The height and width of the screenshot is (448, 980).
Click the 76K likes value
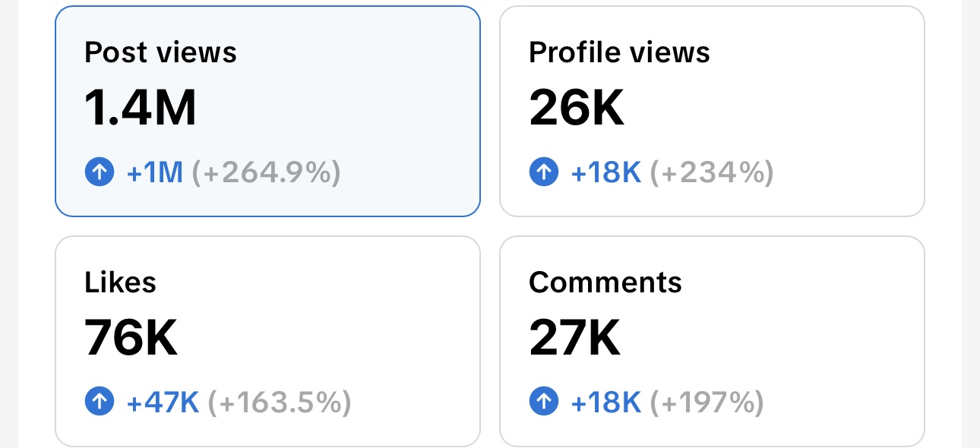[x=131, y=337]
